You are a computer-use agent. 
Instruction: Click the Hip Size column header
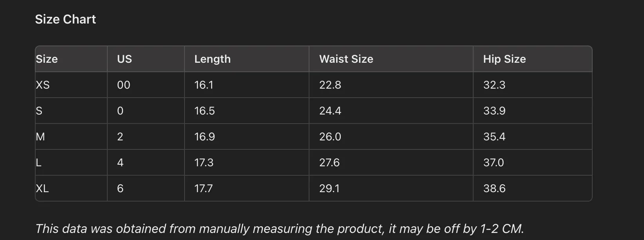(533, 59)
